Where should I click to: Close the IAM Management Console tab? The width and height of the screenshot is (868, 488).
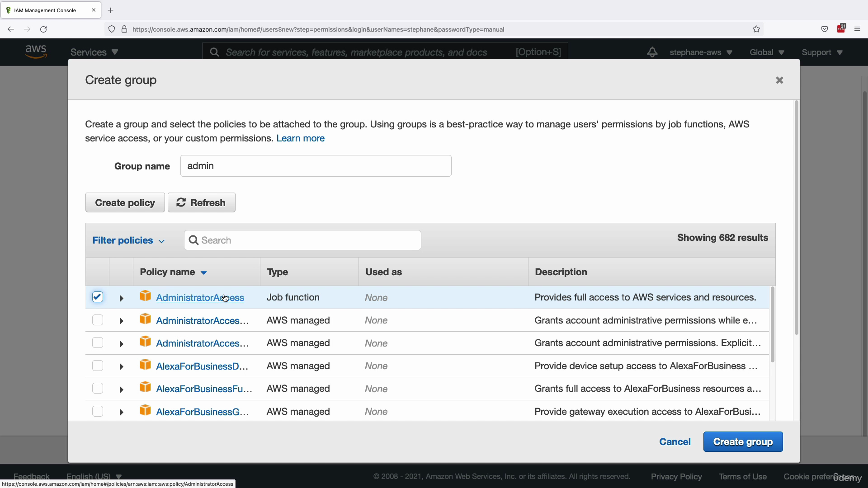click(94, 10)
